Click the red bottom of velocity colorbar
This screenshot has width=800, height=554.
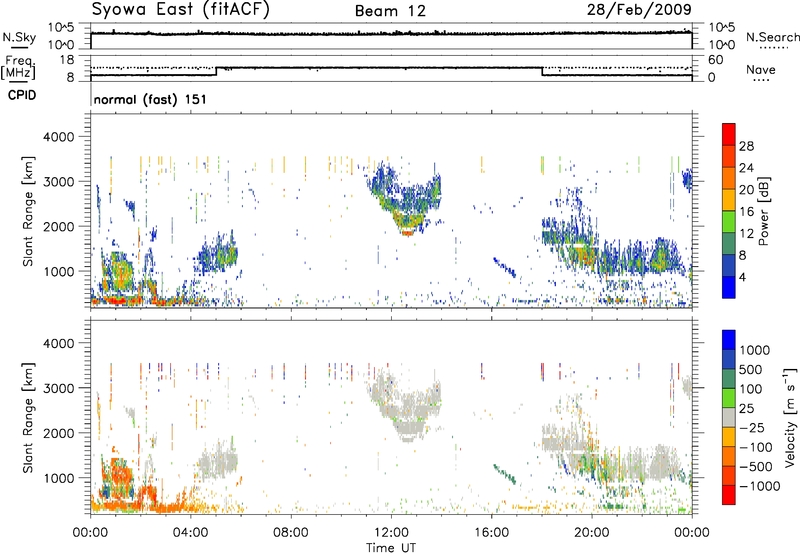[729, 495]
